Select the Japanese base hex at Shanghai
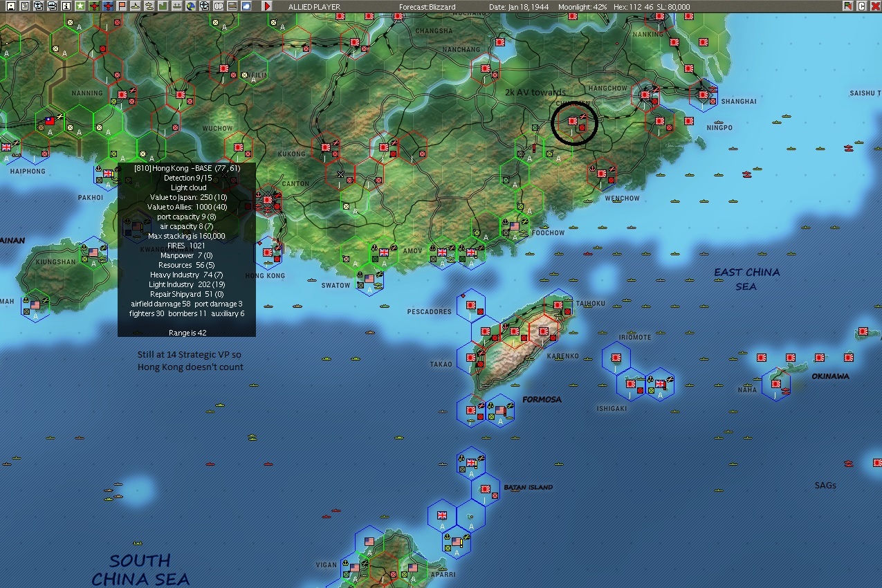The height and width of the screenshot is (588, 882). (x=704, y=94)
